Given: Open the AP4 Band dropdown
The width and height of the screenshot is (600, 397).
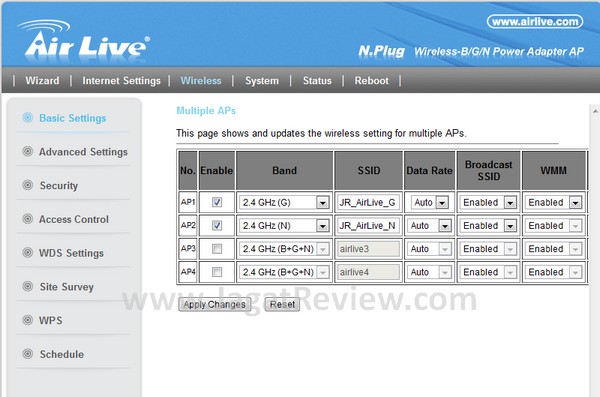Looking at the screenshot, I should coord(284,272).
